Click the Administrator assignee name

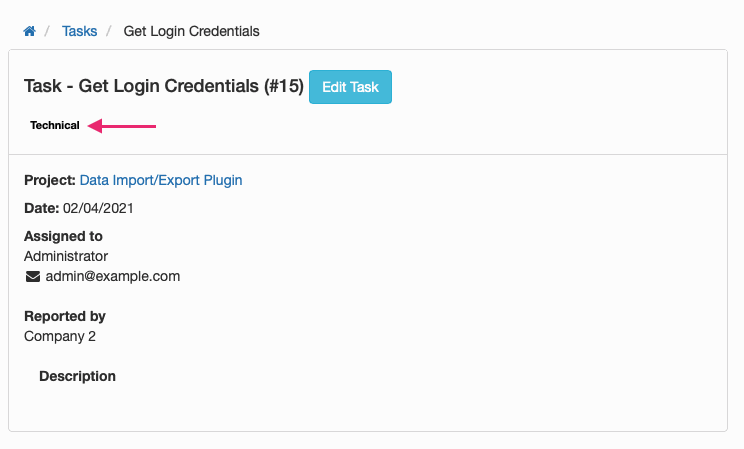(66, 256)
